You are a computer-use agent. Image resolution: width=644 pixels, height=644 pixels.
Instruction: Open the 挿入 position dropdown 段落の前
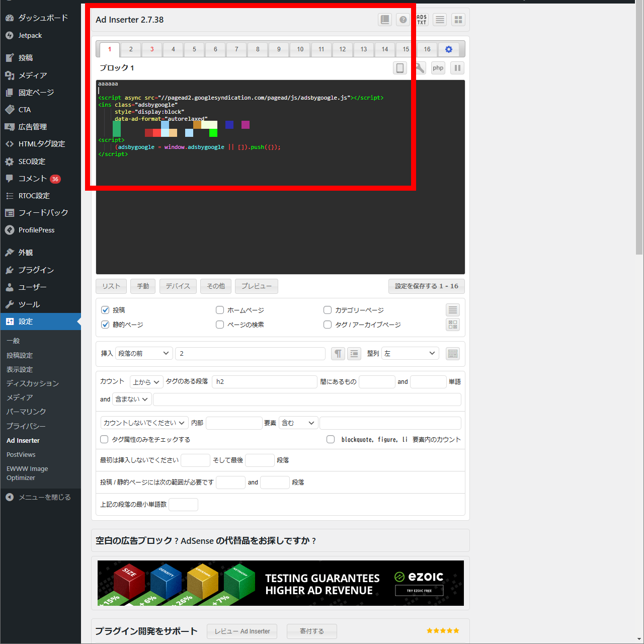(x=144, y=354)
